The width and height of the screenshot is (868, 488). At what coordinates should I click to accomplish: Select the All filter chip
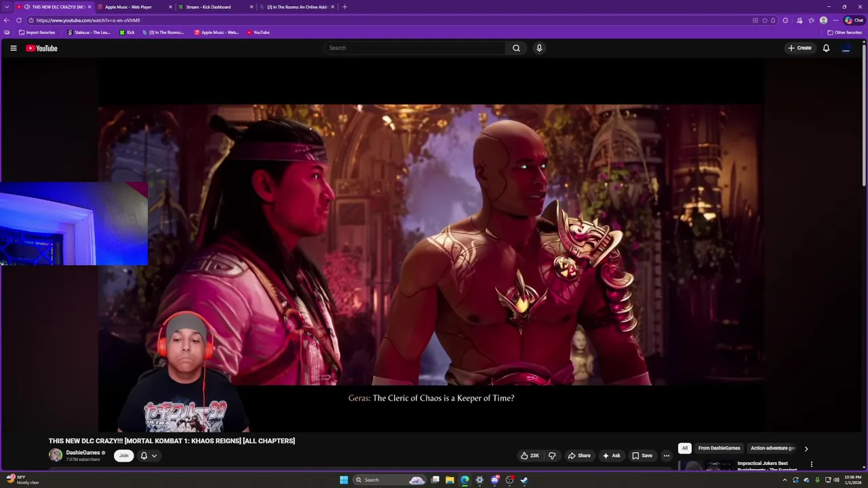pos(684,448)
